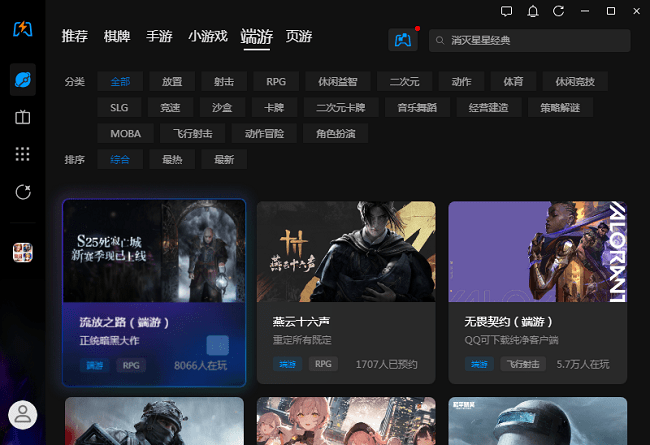Open the pinned game icon in sidebar
This screenshot has height=445, width=650.
point(23,252)
